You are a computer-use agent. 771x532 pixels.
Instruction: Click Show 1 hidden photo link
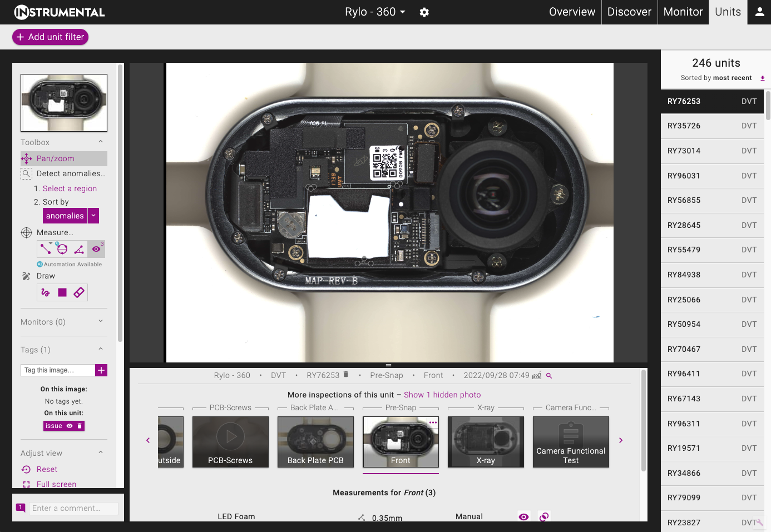442,395
